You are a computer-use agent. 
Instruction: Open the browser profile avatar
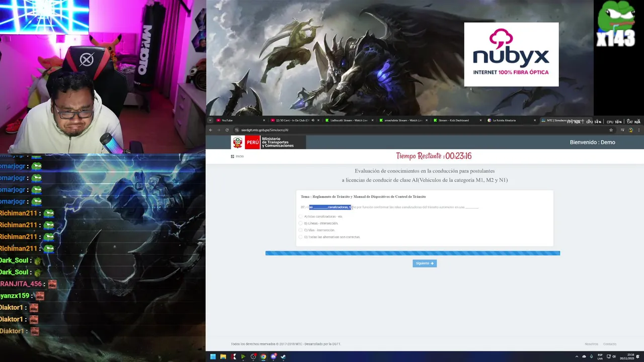[631, 130]
